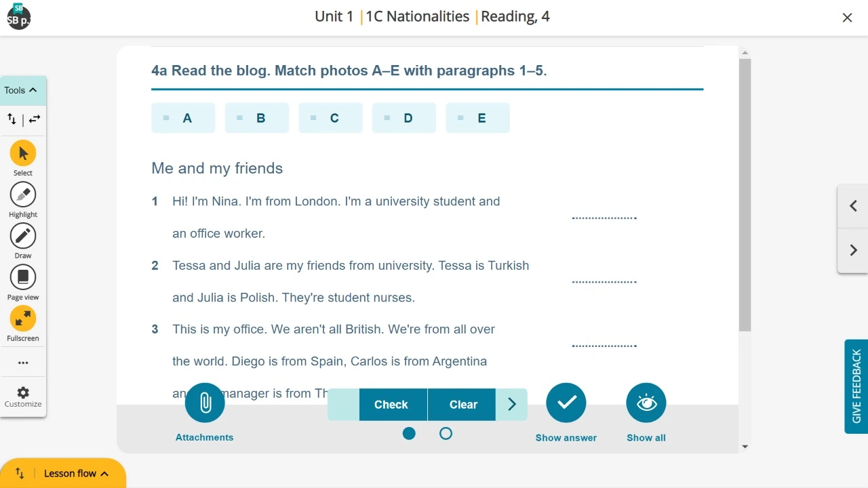Viewport: 868px width, 488px height.
Task: Open the Page view tool
Action: [x=23, y=277]
